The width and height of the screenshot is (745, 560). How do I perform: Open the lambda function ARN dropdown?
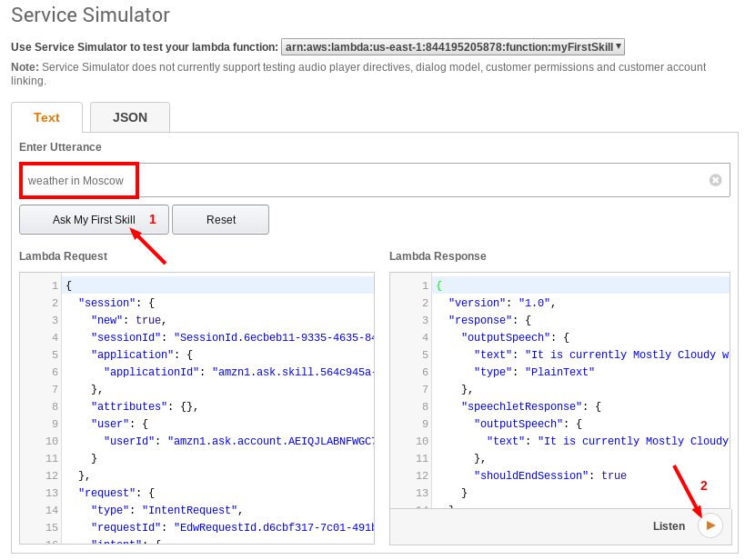tap(453, 47)
